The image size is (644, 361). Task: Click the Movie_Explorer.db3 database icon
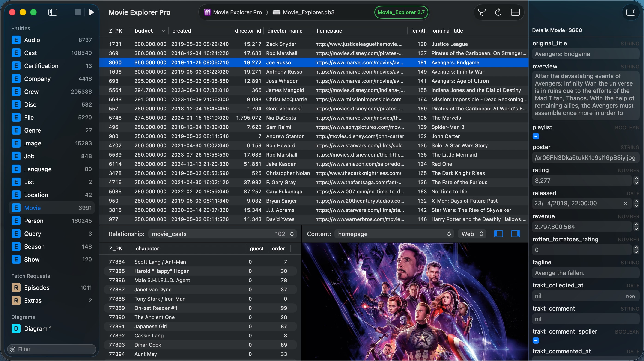(276, 12)
